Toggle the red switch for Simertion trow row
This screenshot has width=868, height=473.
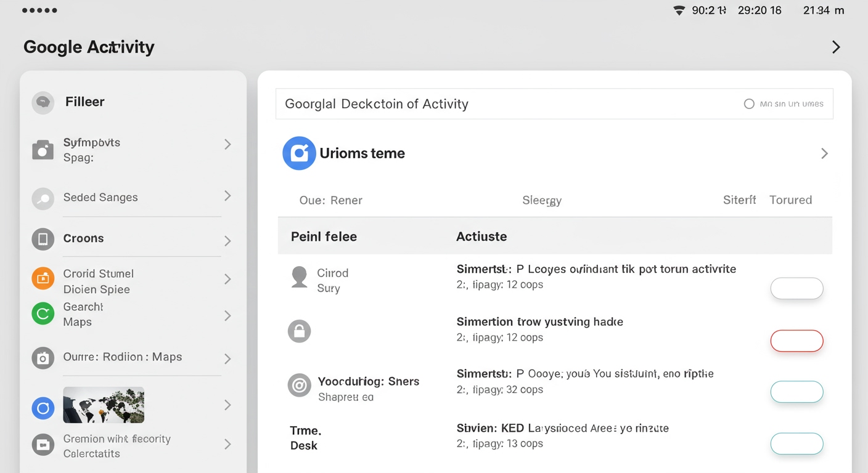point(796,341)
